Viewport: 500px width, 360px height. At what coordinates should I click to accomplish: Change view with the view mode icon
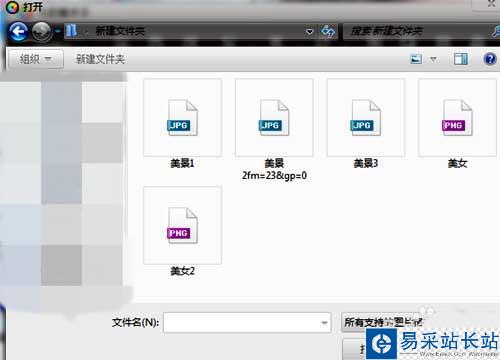coord(416,59)
